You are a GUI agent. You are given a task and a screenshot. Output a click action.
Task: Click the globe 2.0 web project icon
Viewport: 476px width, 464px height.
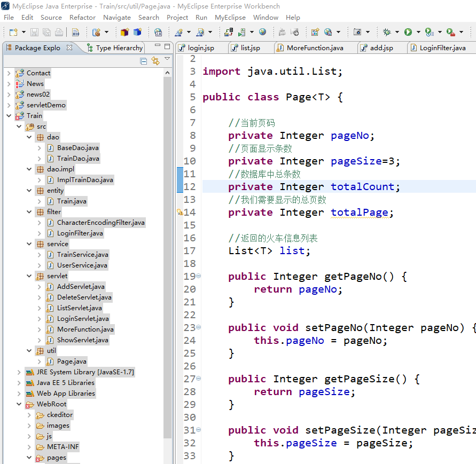click(158, 32)
